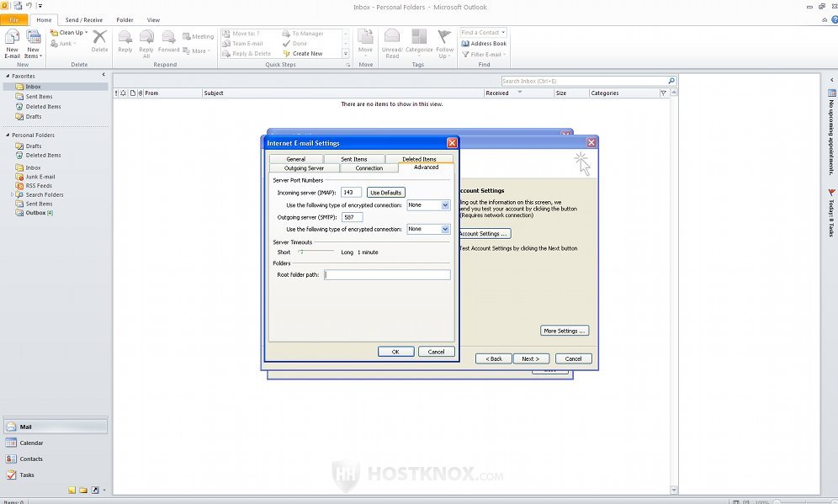Click the Outgoing server SMTP port field

click(353, 217)
